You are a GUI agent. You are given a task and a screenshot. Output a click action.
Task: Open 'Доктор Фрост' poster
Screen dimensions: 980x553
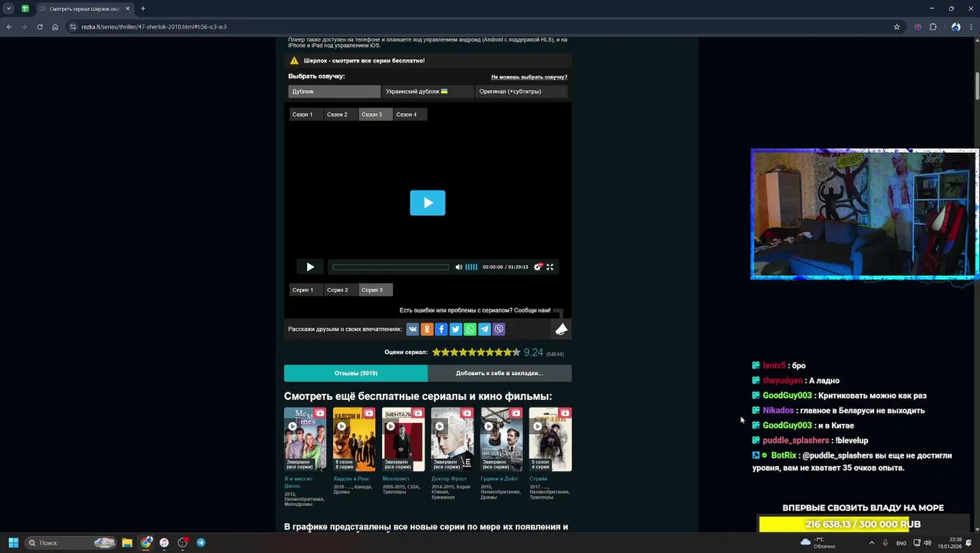(x=452, y=439)
